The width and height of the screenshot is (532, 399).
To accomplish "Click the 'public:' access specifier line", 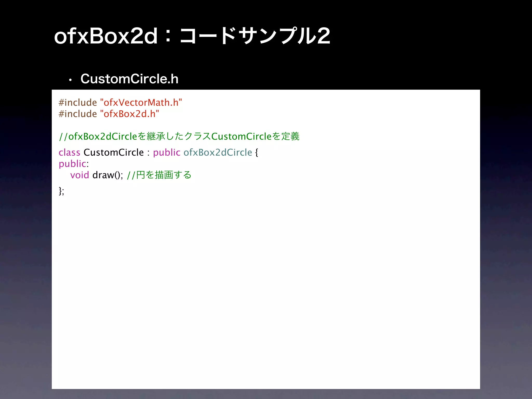I will coord(74,164).
